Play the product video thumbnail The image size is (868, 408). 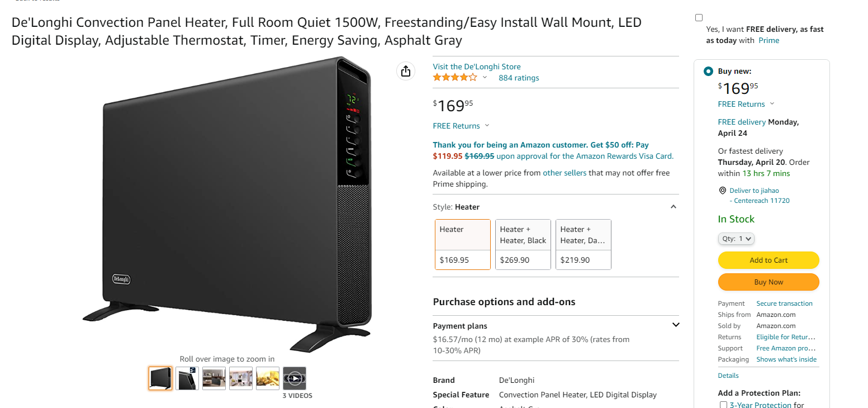[x=295, y=378]
